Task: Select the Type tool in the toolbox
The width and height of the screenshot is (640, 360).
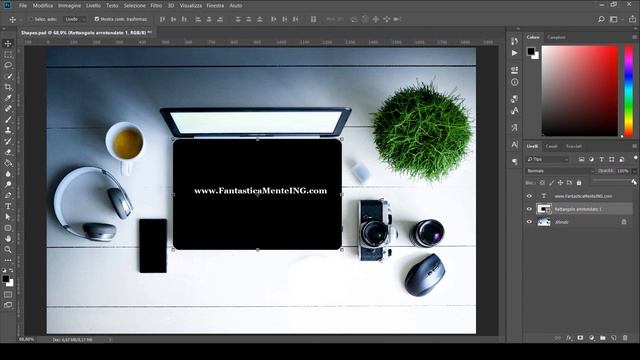Action: pos(8,206)
